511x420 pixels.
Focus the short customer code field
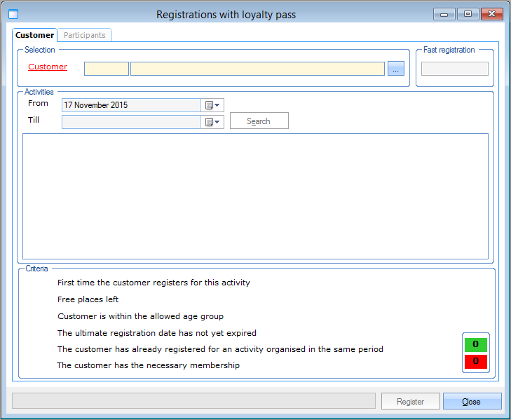(107, 69)
